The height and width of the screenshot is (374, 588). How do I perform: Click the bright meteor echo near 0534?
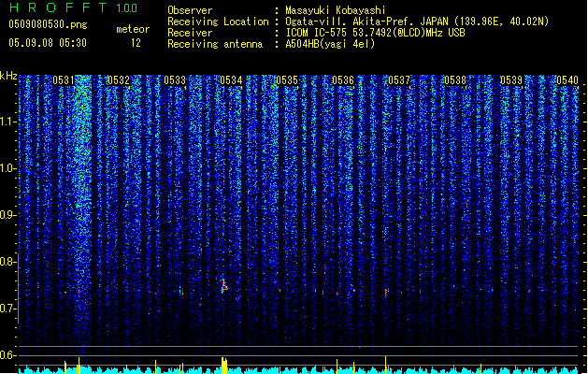224,287
